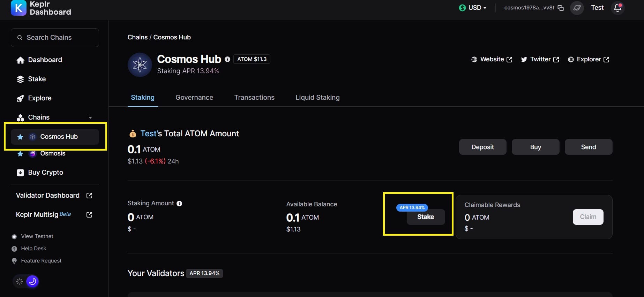The image size is (644, 297).
Task: Click the cosmos1978a...vv8t wallet address
Action: click(529, 8)
